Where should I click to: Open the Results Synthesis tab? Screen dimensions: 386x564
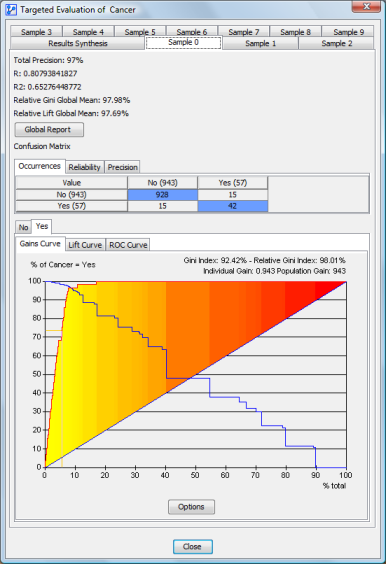(78, 43)
